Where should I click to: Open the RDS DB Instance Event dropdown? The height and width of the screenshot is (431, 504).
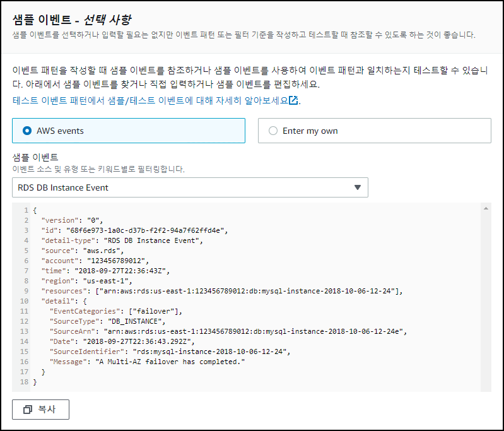190,187
